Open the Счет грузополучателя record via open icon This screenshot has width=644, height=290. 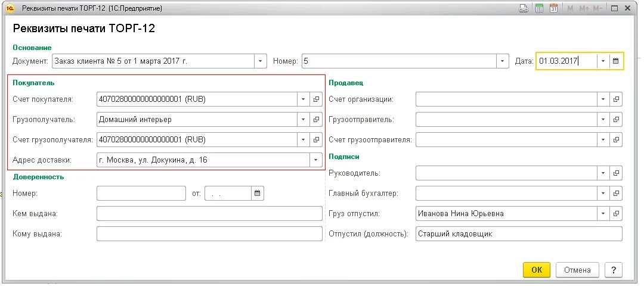[x=316, y=140]
